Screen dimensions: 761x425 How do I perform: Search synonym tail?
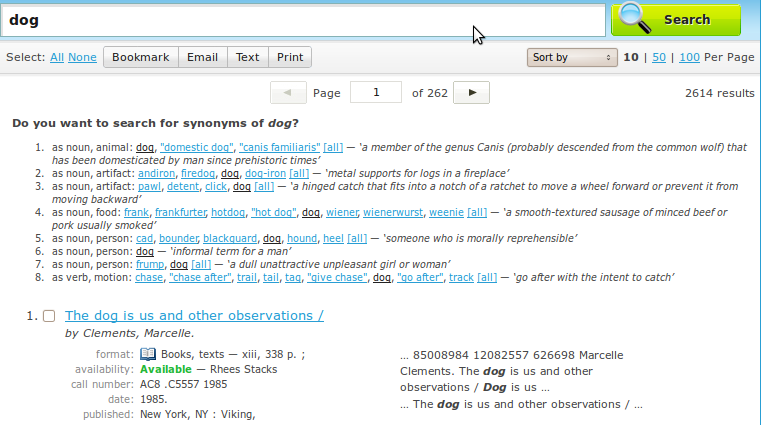[271, 278]
